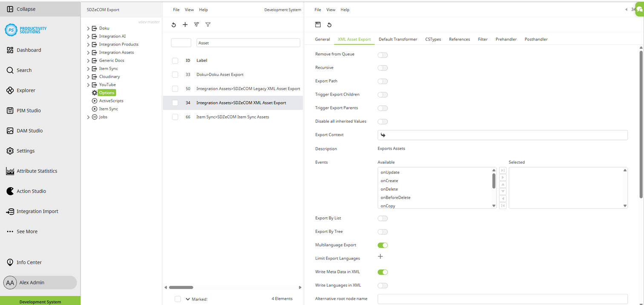Click the filter settings funnel icon
The height and width of the screenshot is (305, 644).
196,25
